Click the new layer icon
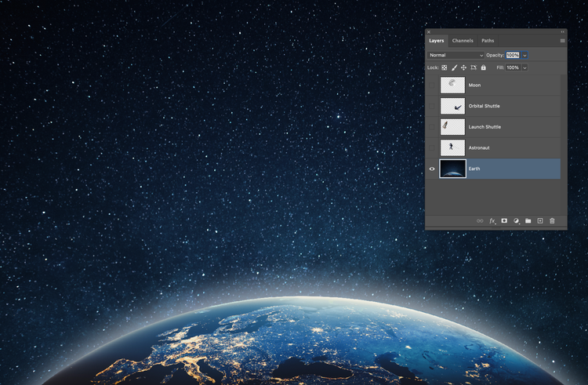Viewport: 588px width, 385px height. click(539, 221)
